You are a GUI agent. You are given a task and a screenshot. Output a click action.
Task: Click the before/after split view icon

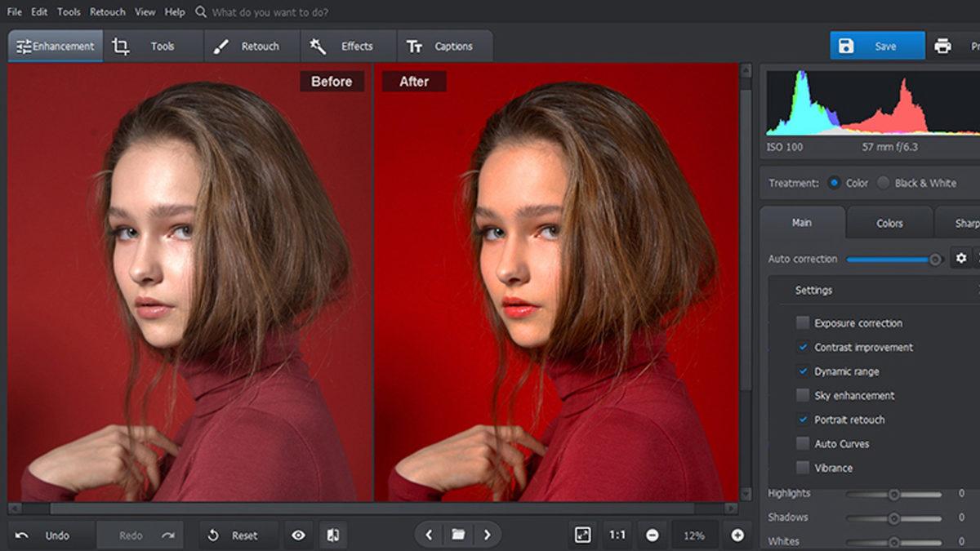click(333, 535)
